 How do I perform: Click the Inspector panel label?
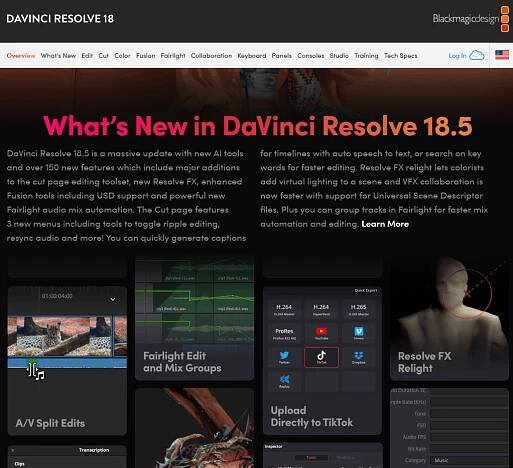[274, 446]
